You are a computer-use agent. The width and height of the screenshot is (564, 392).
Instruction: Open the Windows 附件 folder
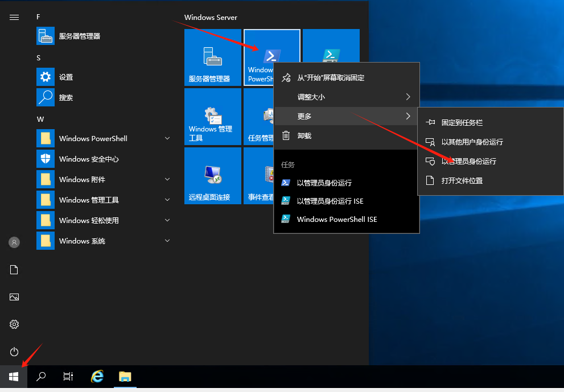(x=104, y=179)
